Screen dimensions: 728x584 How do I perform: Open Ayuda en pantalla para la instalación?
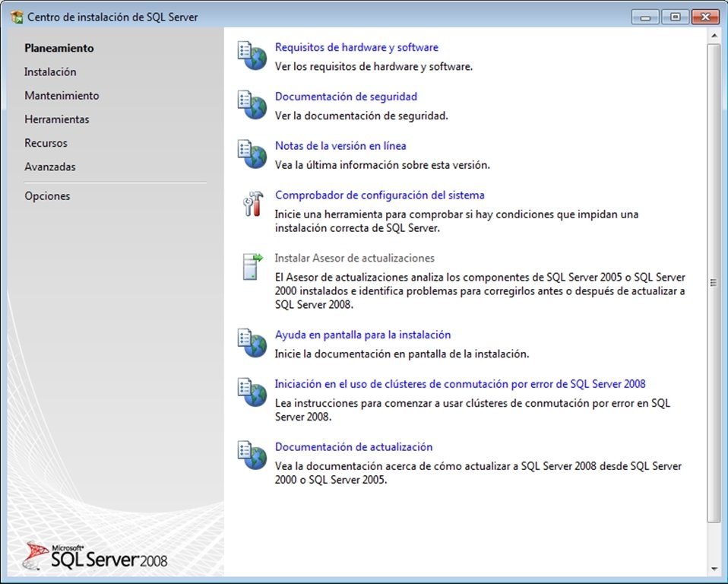(362, 335)
